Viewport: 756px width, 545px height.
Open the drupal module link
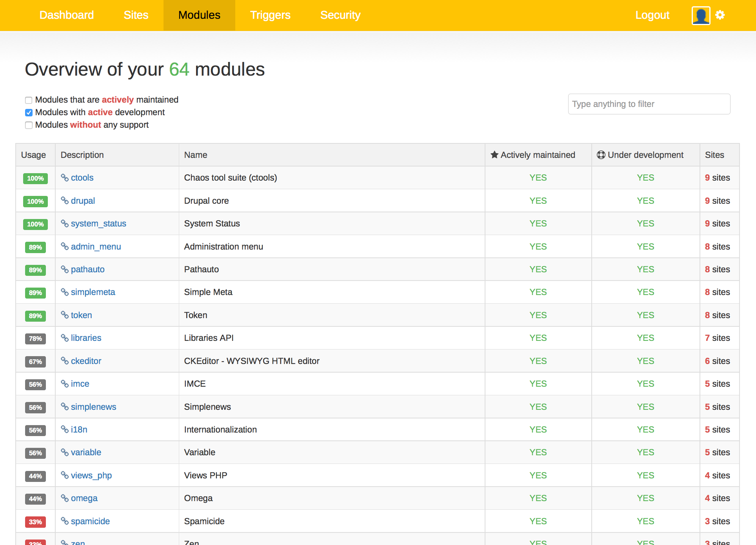pos(83,201)
